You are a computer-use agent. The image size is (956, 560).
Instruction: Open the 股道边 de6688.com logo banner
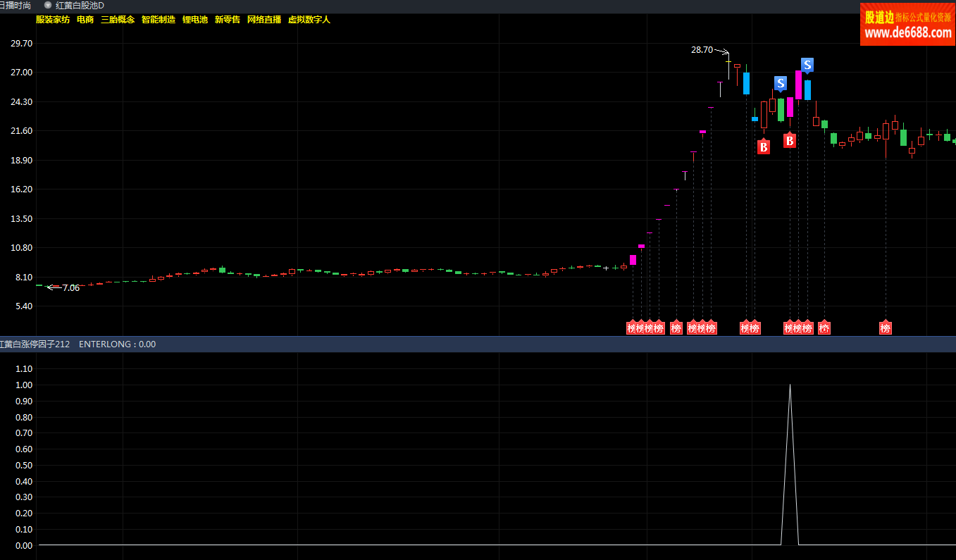point(907,24)
